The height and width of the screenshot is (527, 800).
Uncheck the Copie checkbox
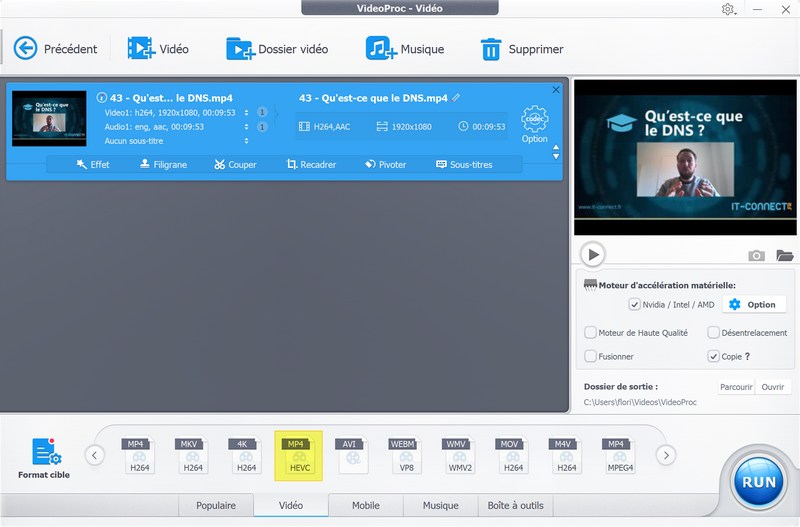(x=713, y=356)
